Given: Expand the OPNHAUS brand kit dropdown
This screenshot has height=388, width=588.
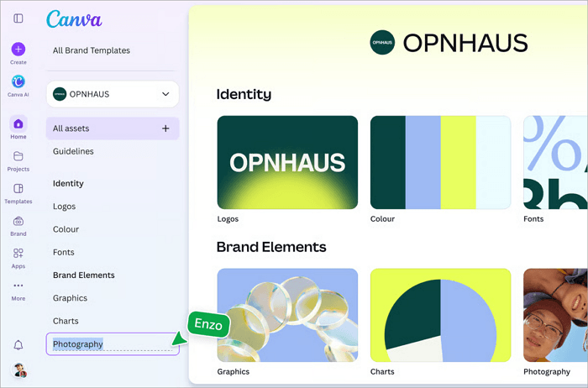Looking at the screenshot, I should click(113, 94).
